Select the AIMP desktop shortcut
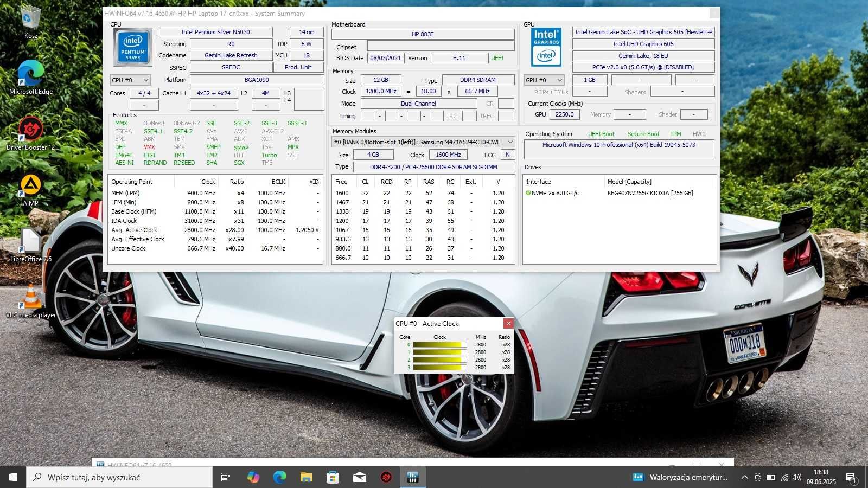The image size is (868, 488). (31, 190)
